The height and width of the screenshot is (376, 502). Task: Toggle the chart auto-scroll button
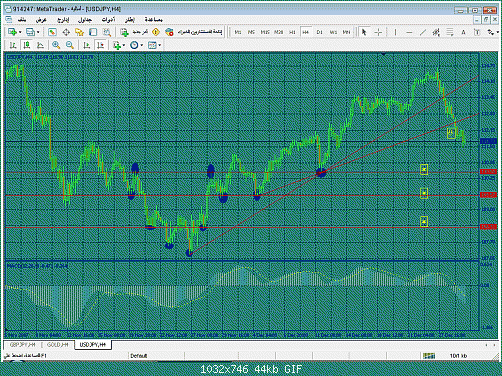[x=87, y=45]
